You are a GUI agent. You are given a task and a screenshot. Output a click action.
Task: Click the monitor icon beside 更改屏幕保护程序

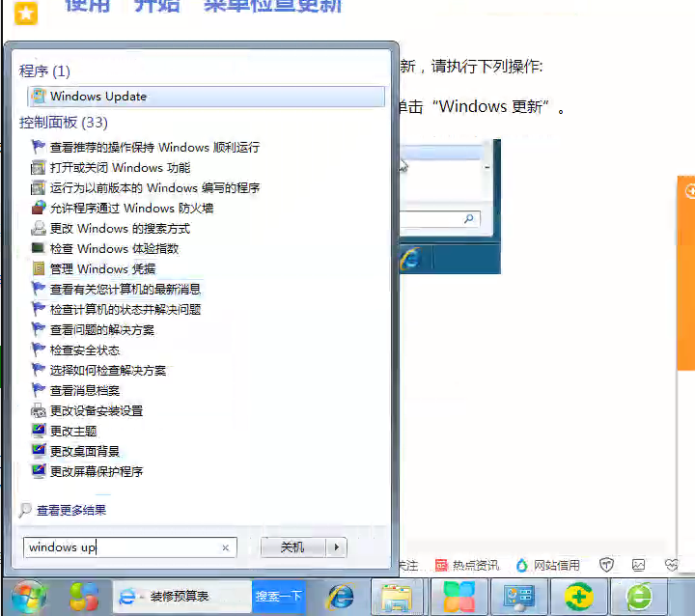point(38,472)
